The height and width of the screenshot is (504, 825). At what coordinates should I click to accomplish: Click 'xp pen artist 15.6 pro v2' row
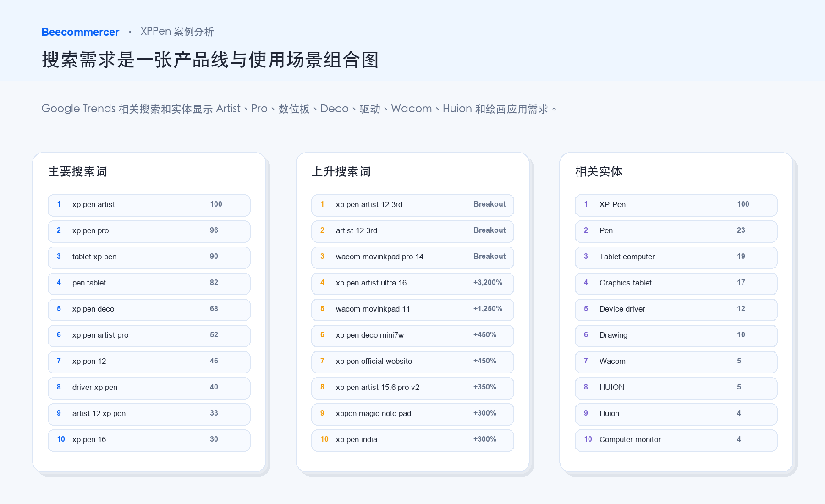pos(412,388)
